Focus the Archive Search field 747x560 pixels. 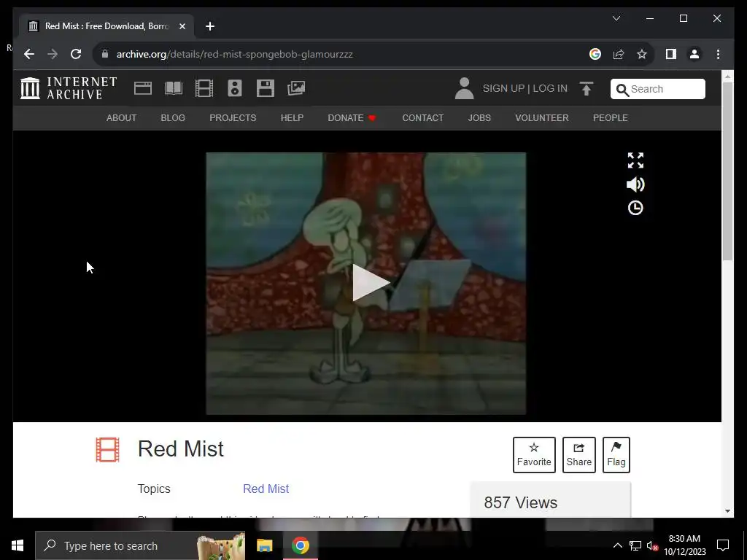click(x=657, y=89)
